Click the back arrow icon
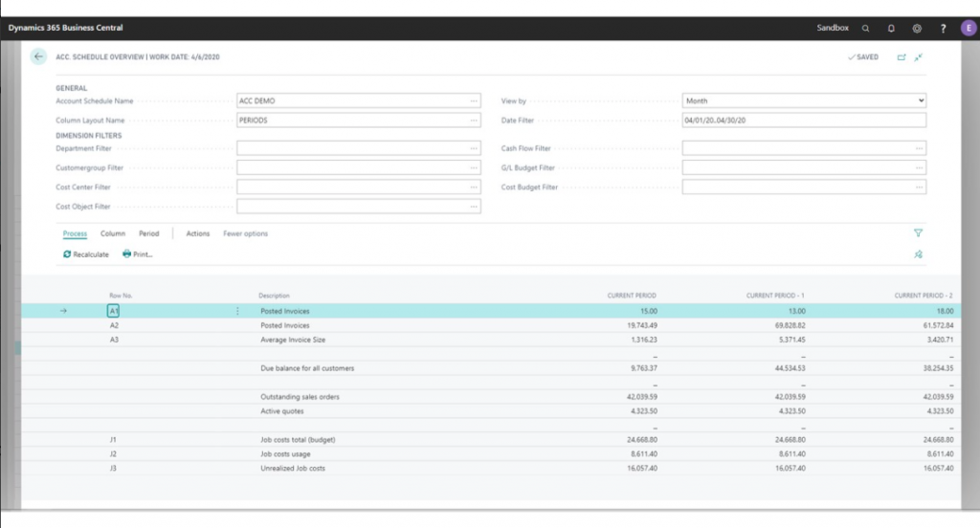This screenshot has height=528, width=980. pyautogui.click(x=38, y=57)
